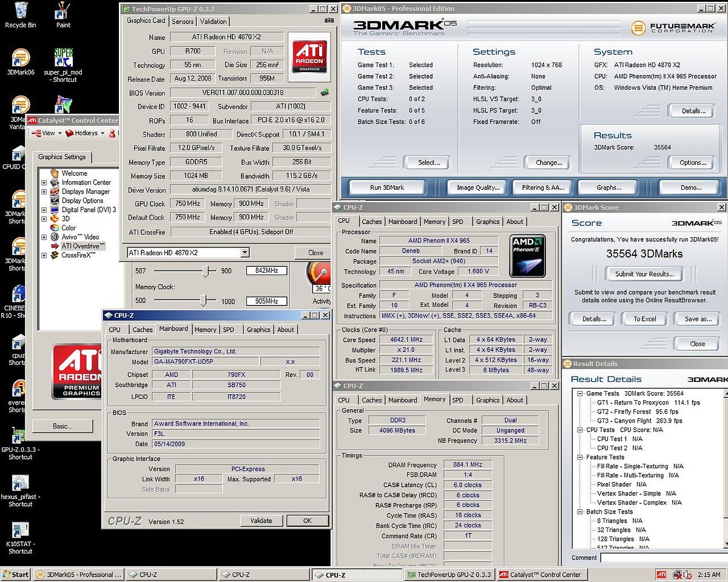
Task: Open Image Quality settings in 3DMark05
Action: (x=478, y=187)
